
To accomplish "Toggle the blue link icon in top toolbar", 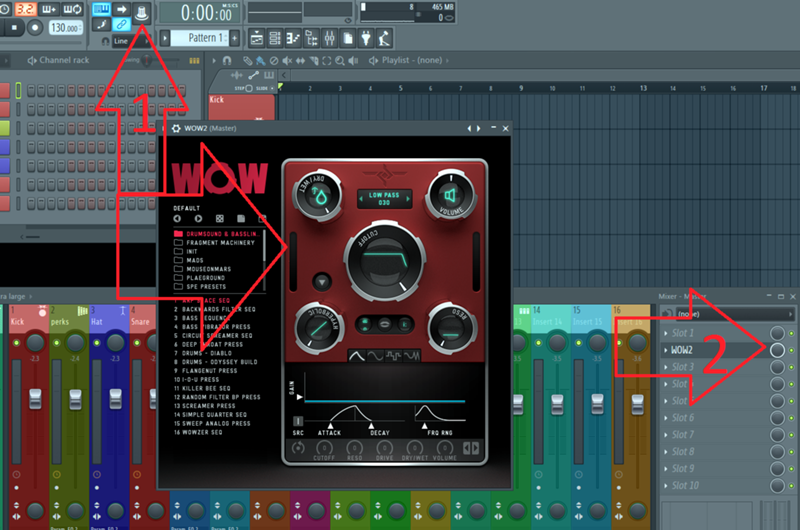I will click(121, 24).
